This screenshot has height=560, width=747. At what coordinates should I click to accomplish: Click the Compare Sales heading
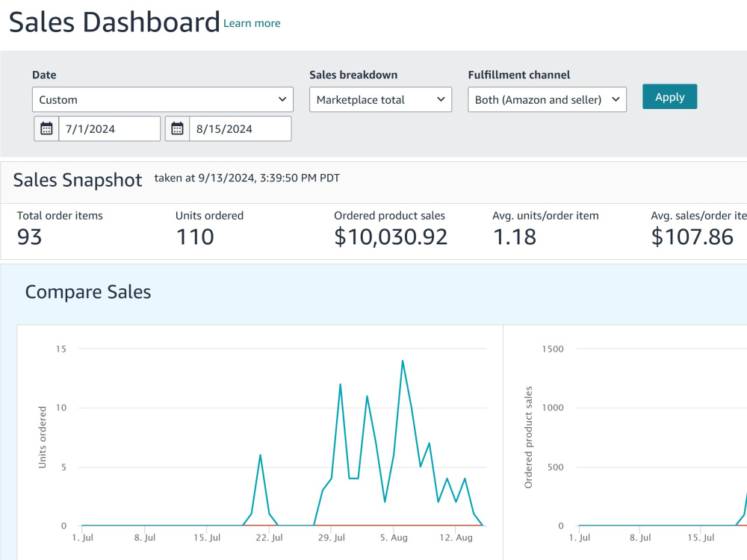pyautogui.click(x=88, y=292)
